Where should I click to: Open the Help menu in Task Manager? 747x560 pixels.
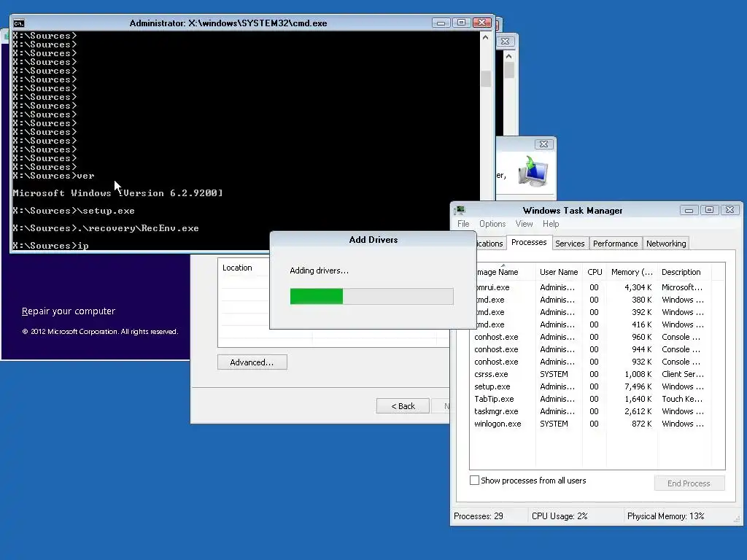pos(551,224)
